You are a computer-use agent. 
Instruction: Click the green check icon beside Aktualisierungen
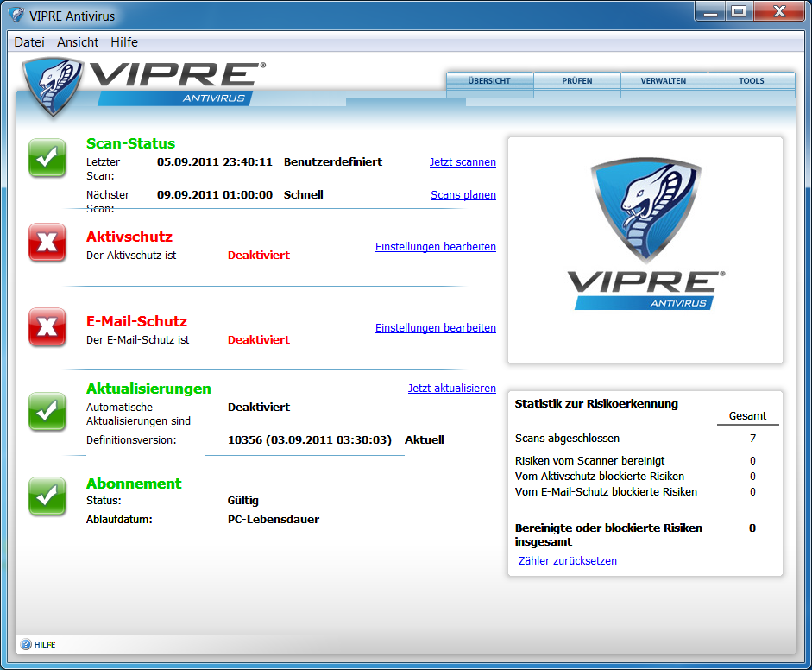[x=47, y=412]
